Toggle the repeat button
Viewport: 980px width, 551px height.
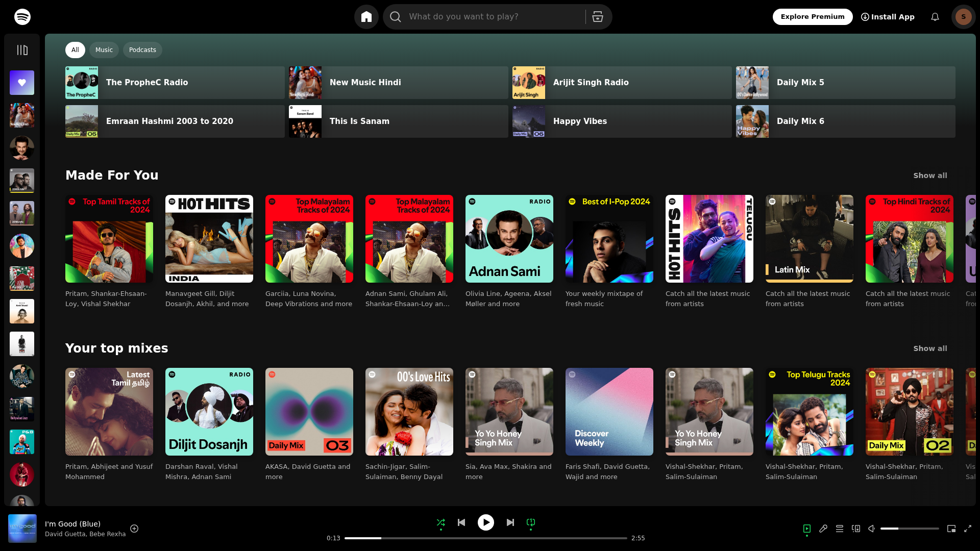point(531,522)
